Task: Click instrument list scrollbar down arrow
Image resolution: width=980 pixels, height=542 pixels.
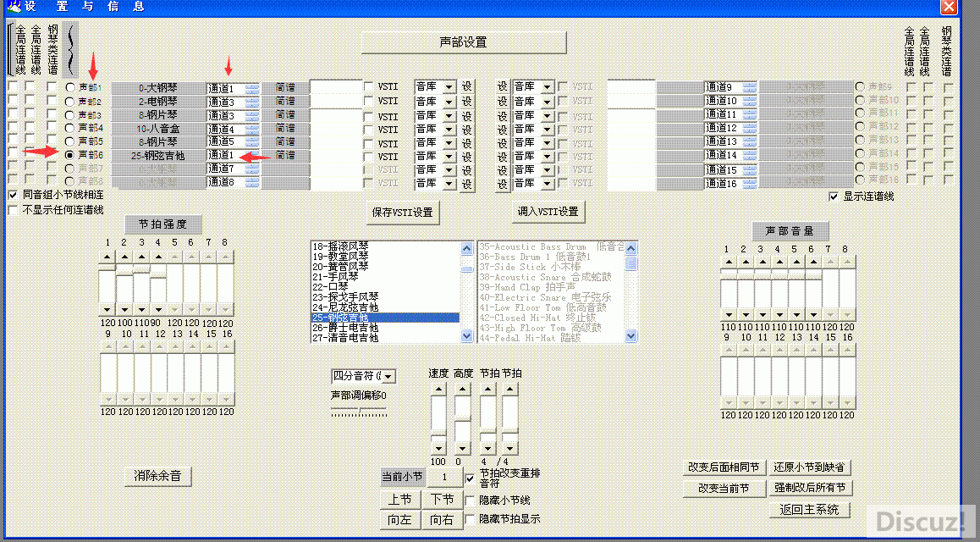Action: tap(467, 336)
